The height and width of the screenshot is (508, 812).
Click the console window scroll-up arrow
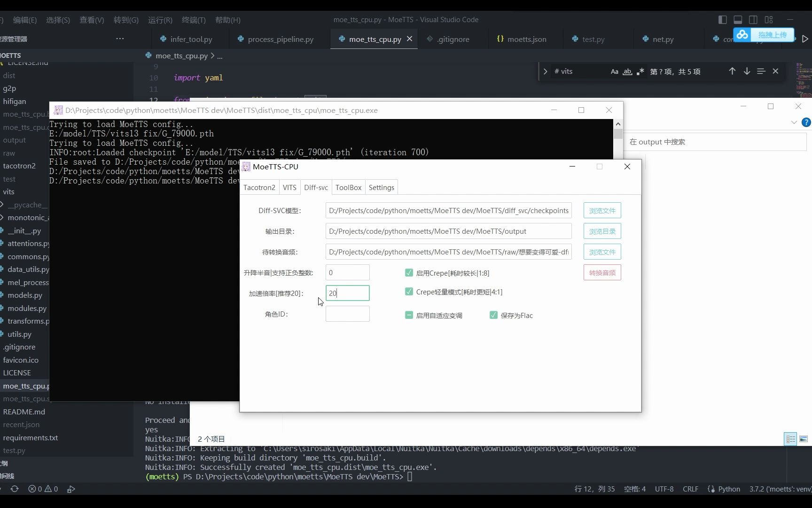coord(618,124)
